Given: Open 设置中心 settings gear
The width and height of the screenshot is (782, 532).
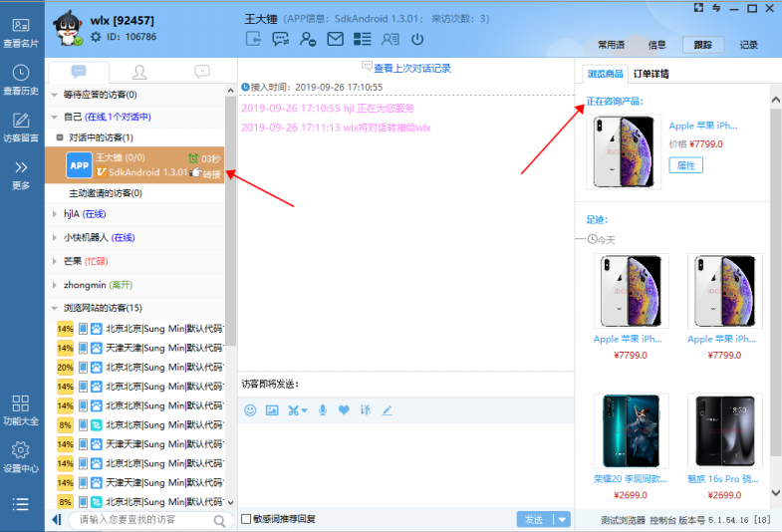Looking at the screenshot, I should (21, 456).
